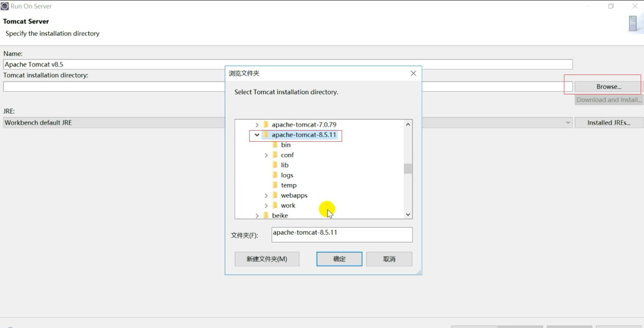The width and height of the screenshot is (644, 328).
Task: Restore the Run On Server window
Action: pos(611,6)
